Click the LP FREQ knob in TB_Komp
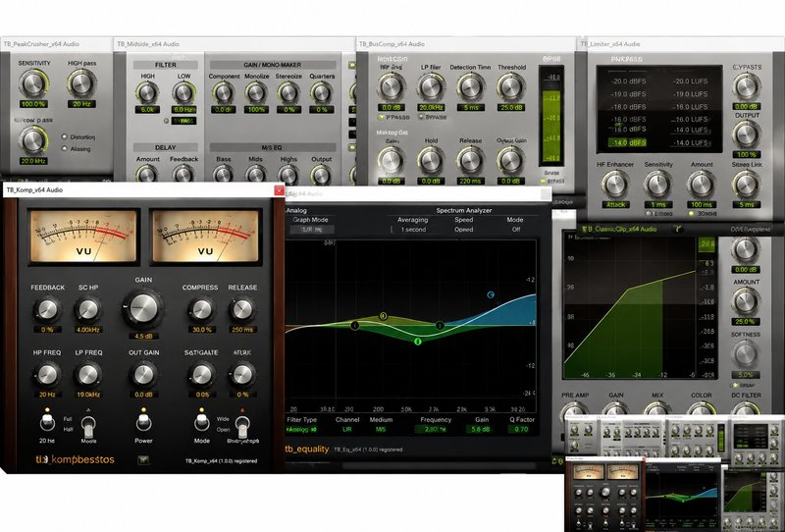785x532 pixels. click(x=88, y=375)
